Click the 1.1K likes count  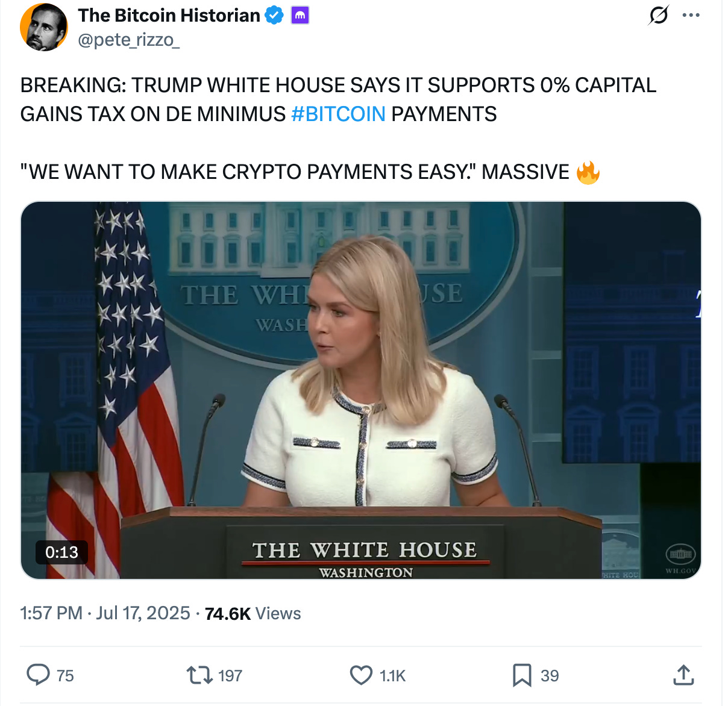(393, 676)
